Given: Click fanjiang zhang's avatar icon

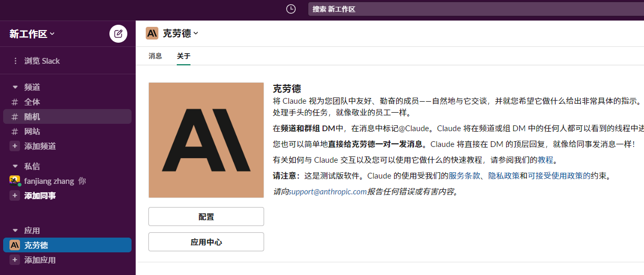Looking at the screenshot, I should click(x=15, y=181).
